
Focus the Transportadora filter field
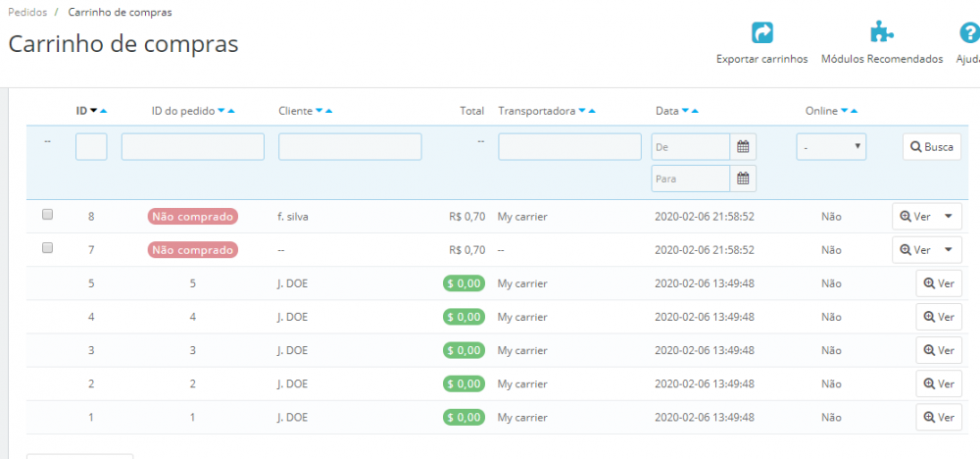click(x=570, y=147)
